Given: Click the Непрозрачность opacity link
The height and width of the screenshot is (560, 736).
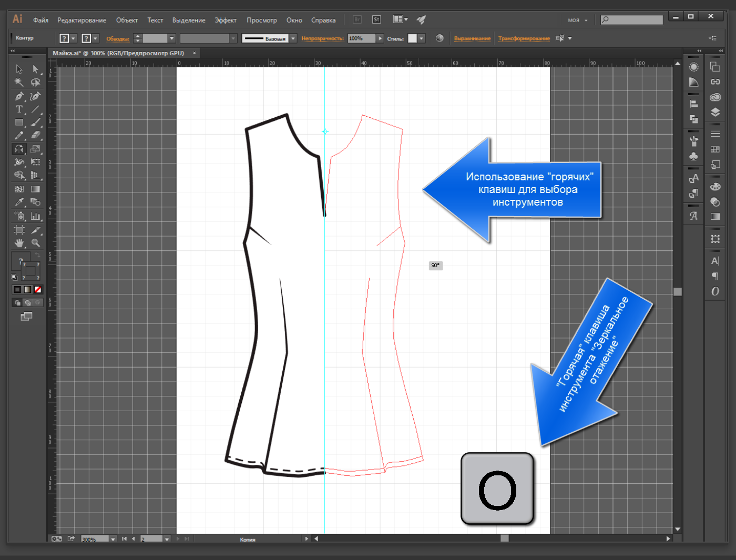Looking at the screenshot, I should pyautogui.click(x=322, y=38).
